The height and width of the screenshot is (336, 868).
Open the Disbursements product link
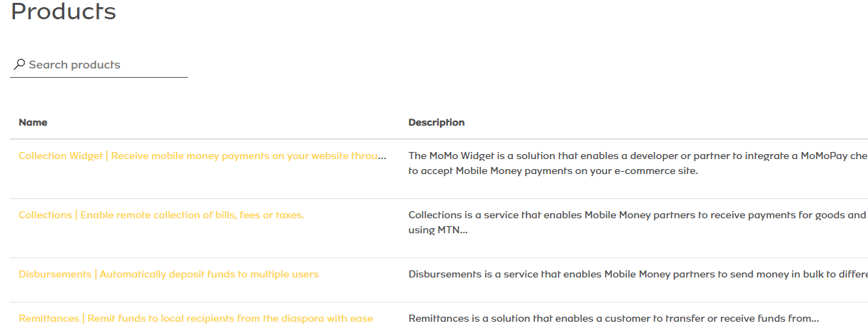[169, 274]
